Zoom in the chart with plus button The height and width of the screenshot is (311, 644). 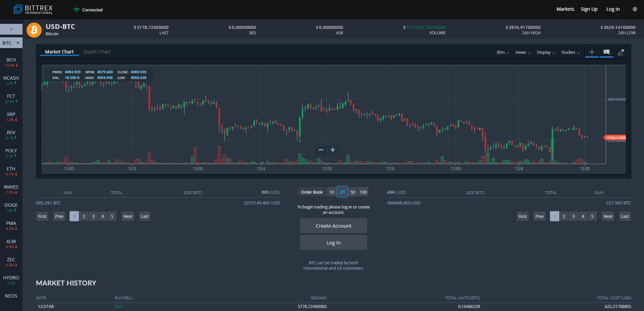click(x=333, y=150)
